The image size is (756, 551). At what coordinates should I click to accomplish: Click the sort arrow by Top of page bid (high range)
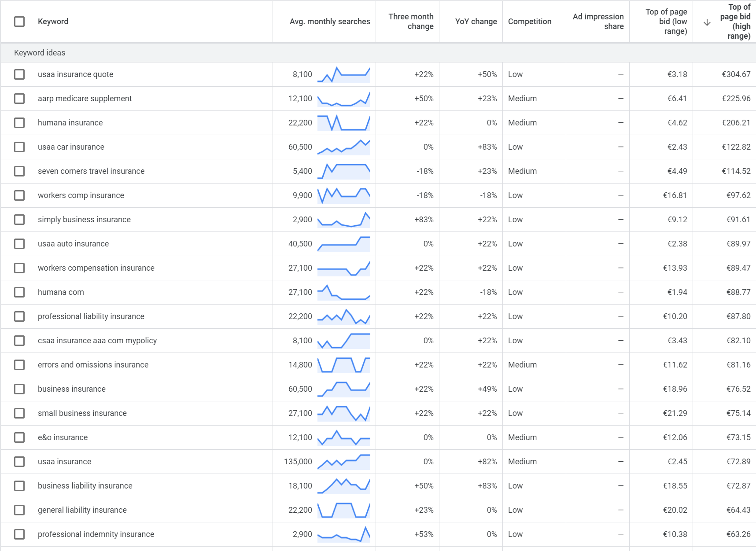coord(707,22)
